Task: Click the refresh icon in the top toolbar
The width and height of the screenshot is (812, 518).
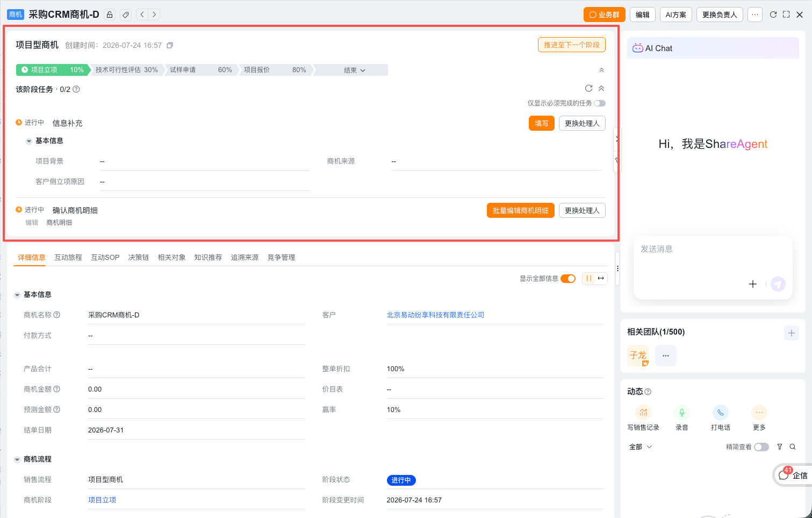Action: (x=773, y=15)
